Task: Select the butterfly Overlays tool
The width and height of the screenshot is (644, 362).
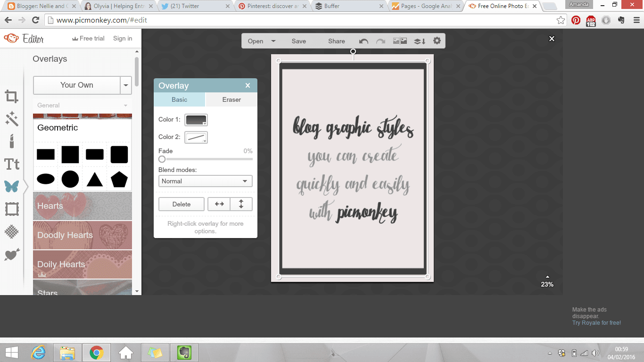Action: click(12, 186)
